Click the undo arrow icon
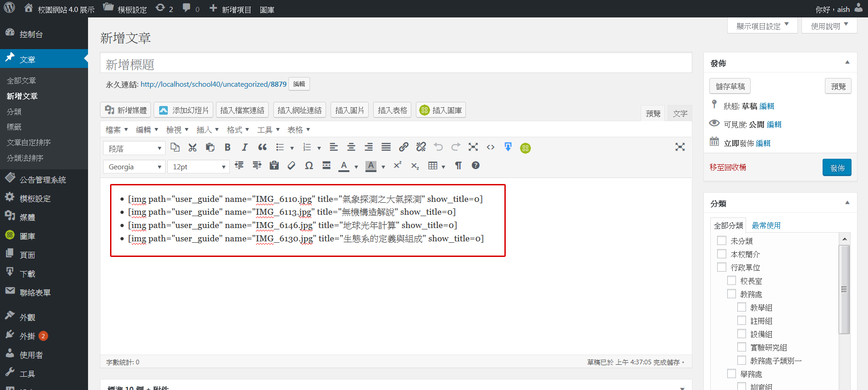 pyautogui.click(x=438, y=147)
